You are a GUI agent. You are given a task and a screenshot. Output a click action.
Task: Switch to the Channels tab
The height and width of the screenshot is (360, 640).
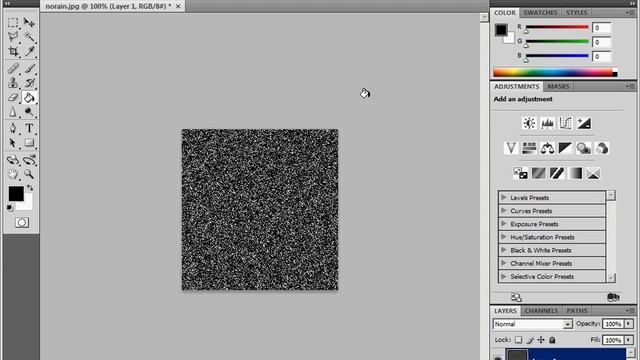click(x=541, y=311)
